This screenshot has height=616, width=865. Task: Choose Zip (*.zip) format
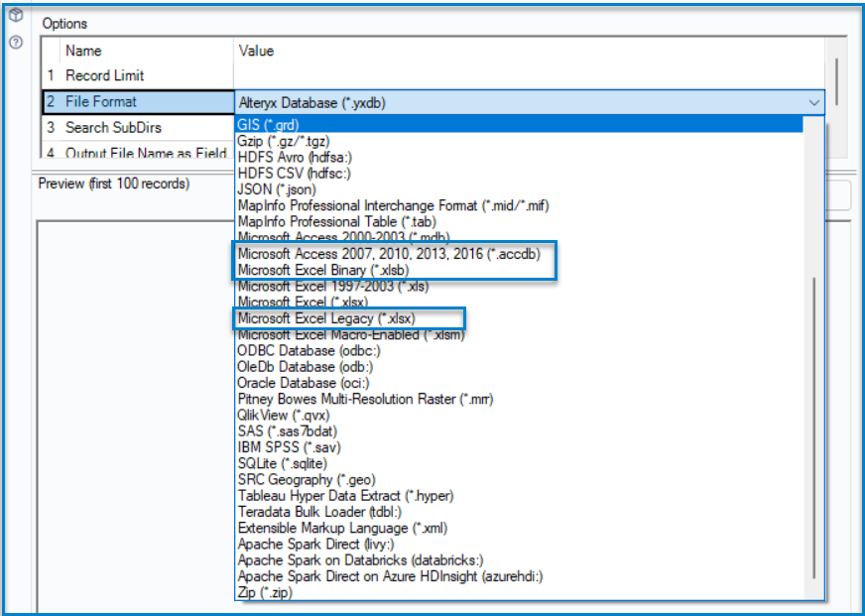click(x=265, y=592)
